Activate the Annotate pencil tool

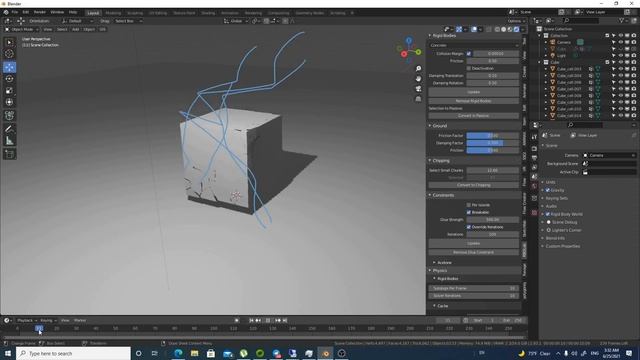pos(9,129)
